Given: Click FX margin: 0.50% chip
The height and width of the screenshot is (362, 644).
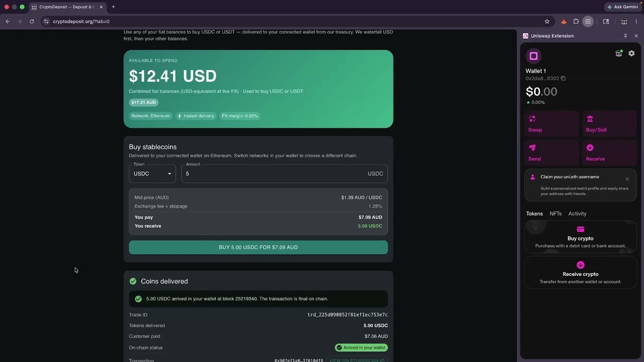Looking at the screenshot, I should coord(240,116).
